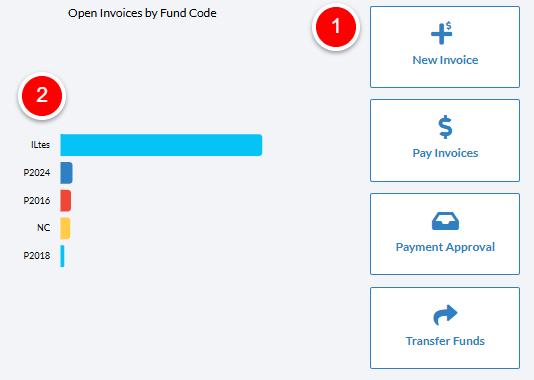The height and width of the screenshot is (380, 534).
Task: Click the curved arrow Transfer Funds icon
Action: (x=445, y=314)
